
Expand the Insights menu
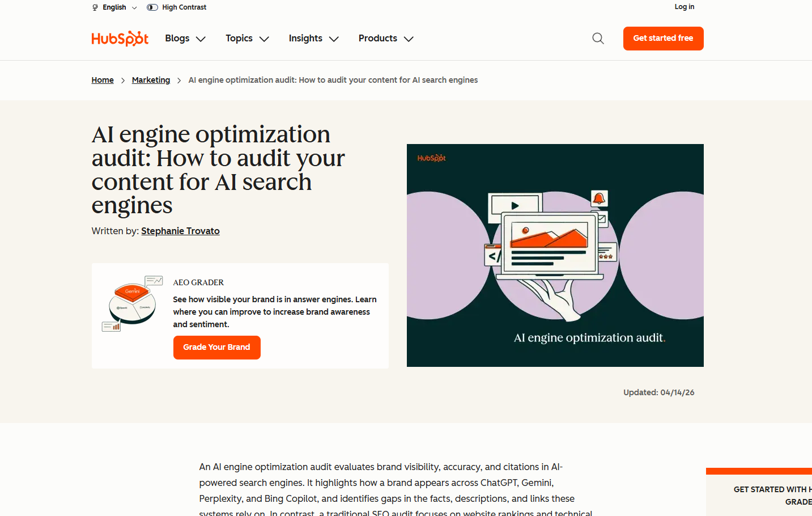coord(313,39)
